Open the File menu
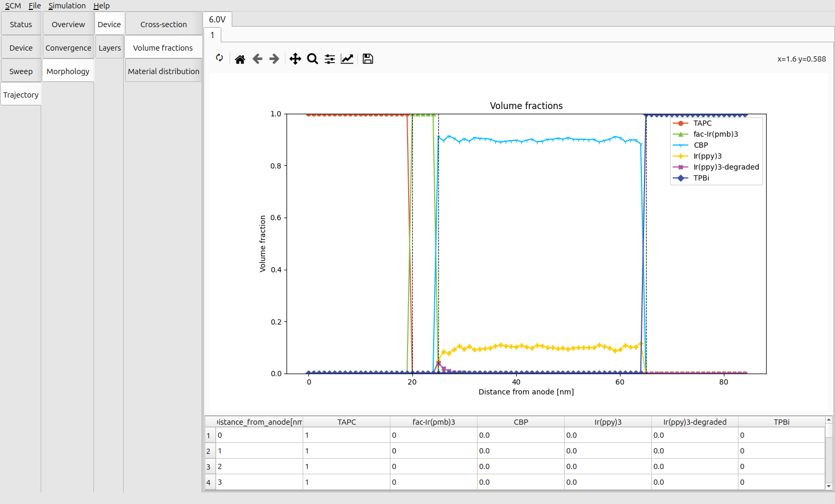 34,6
